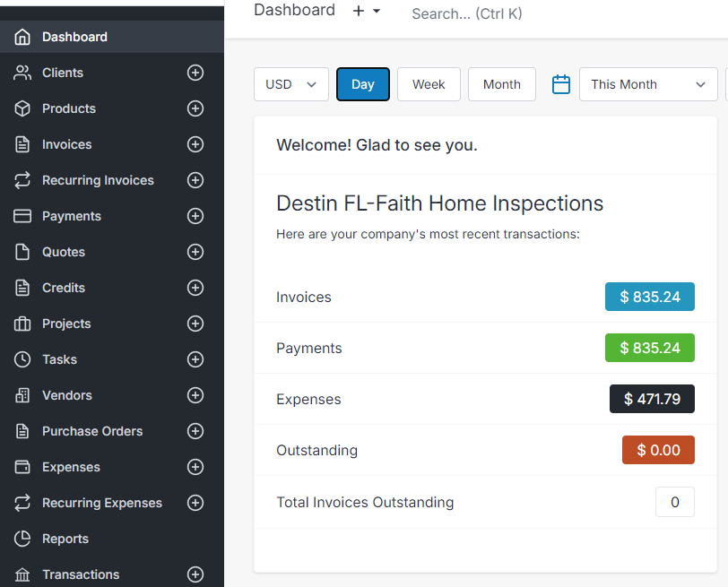Click the green Payments total badge
Image resolution: width=728 pixels, height=587 pixels.
click(649, 348)
